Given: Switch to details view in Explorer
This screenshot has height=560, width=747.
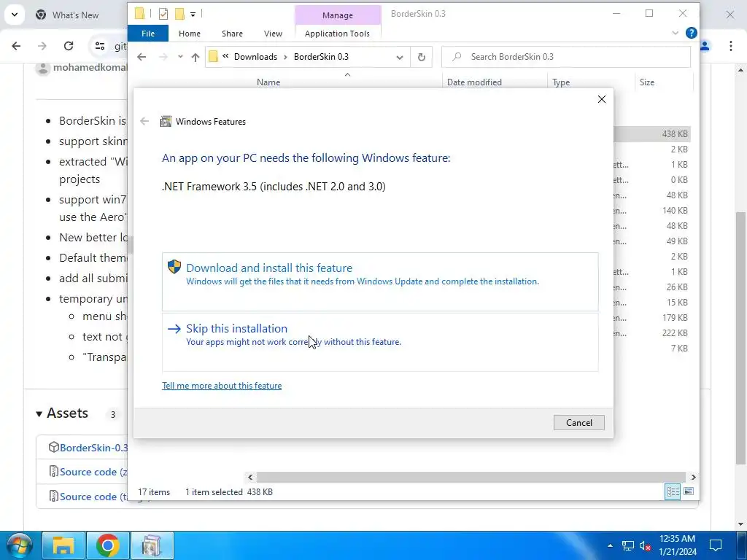Looking at the screenshot, I should point(673,491).
